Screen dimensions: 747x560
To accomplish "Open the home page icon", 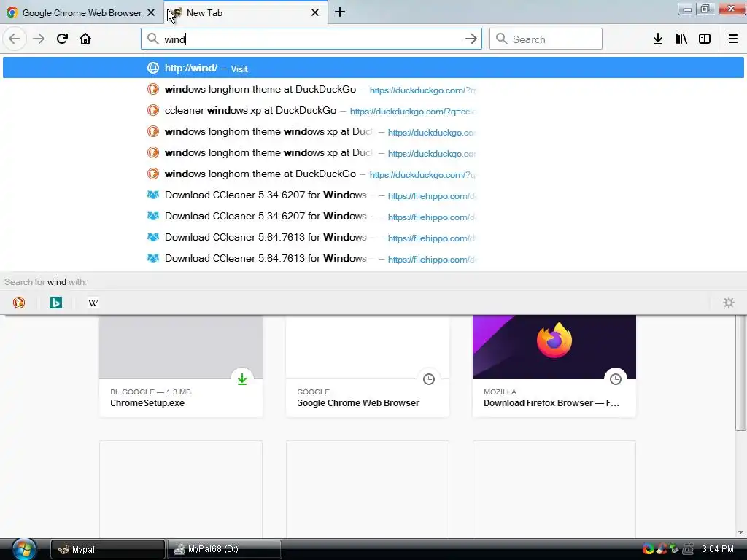I will point(85,39).
